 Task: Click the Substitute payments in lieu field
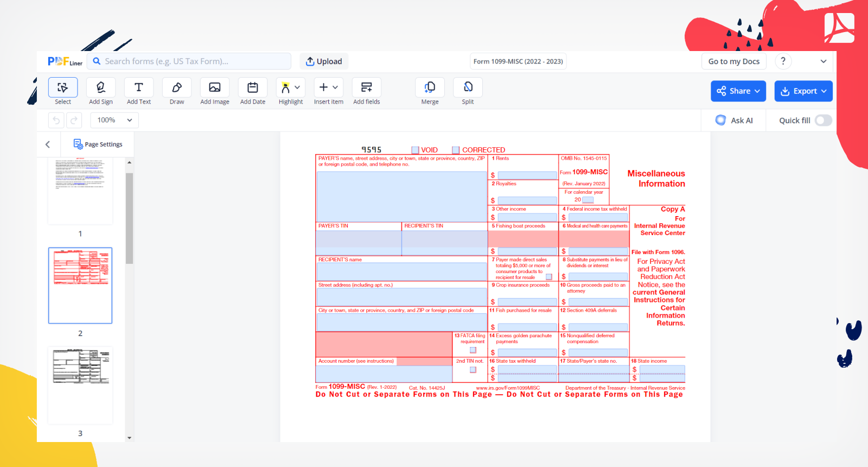598,276
